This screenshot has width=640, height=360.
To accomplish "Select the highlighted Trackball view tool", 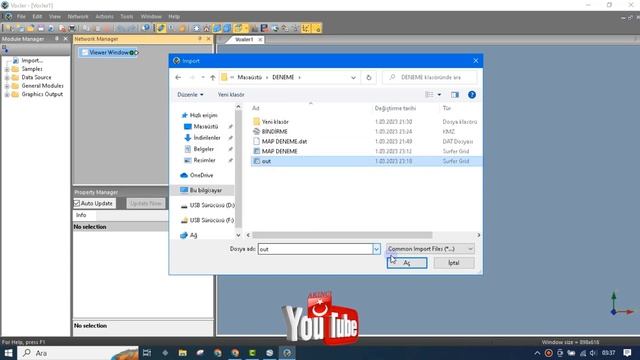I will (161, 28).
